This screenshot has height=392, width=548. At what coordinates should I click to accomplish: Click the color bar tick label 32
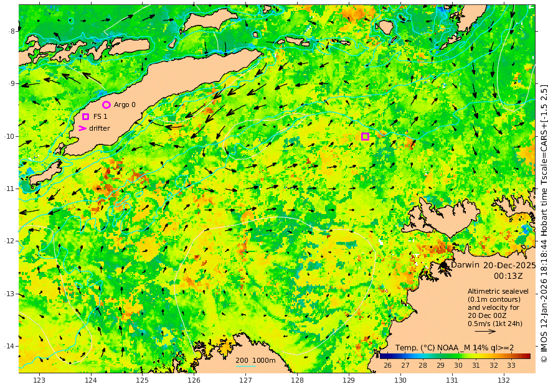(493, 365)
